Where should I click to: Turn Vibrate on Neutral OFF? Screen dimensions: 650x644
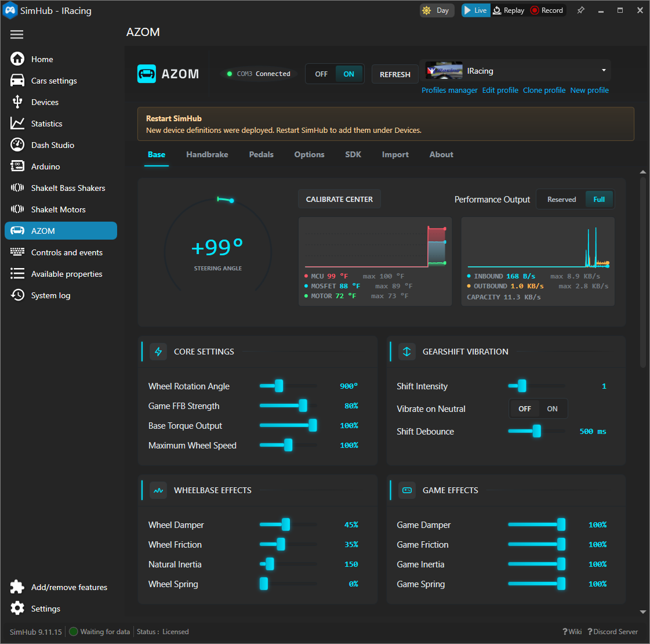[524, 409]
